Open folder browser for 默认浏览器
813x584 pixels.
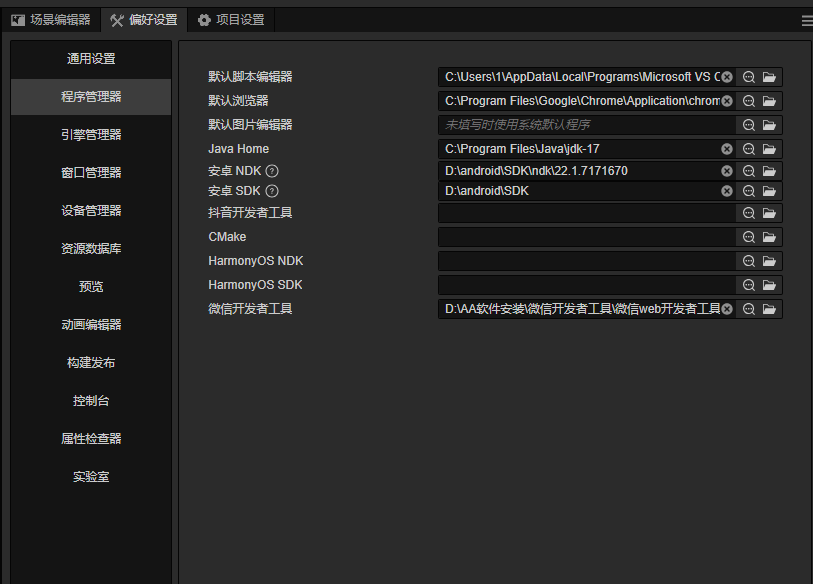(769, 101)
